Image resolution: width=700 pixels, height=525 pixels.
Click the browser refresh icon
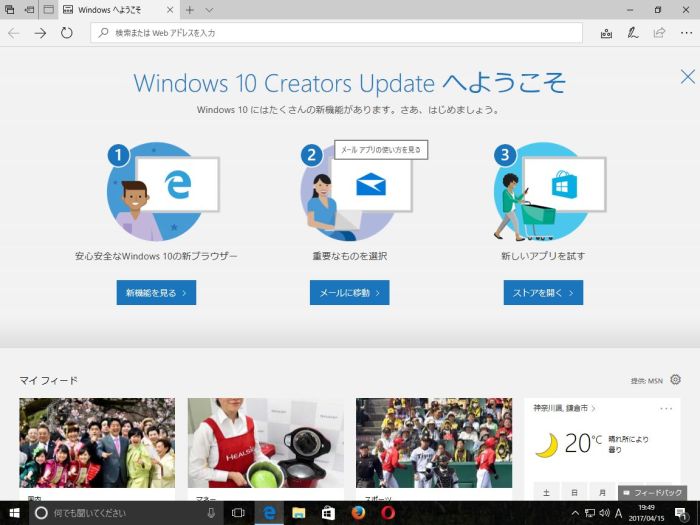coord(66,33)
